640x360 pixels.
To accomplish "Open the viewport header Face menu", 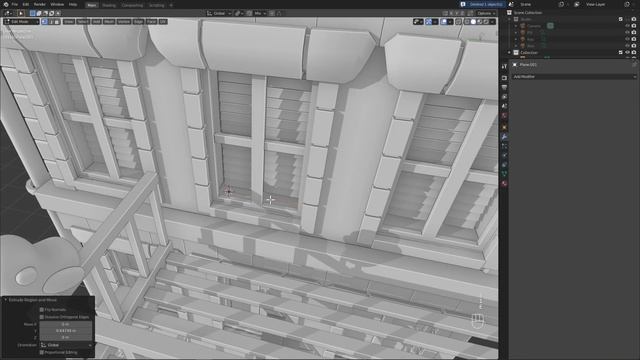I will coord(151,22).
